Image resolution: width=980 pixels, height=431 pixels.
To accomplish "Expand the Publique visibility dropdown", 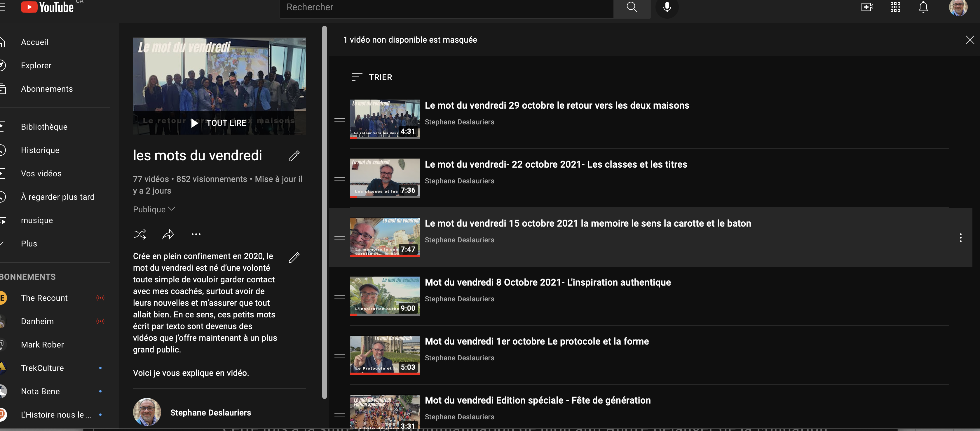I will coord(154,209).
